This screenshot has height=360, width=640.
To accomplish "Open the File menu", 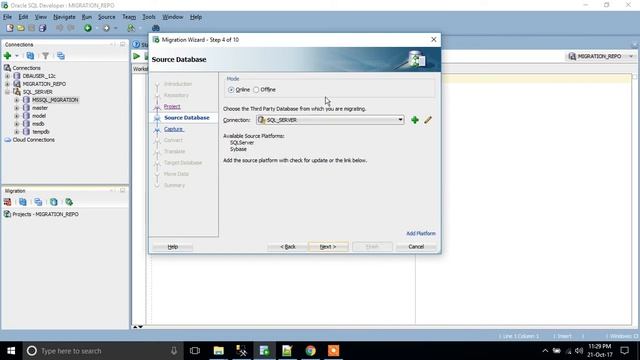I will click(x=7, y=17).
